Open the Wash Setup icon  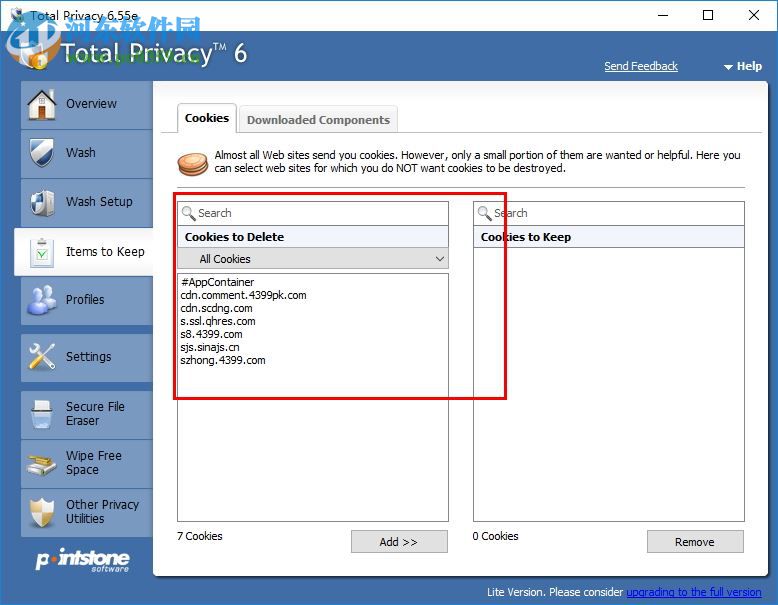[x=42, y=202]
